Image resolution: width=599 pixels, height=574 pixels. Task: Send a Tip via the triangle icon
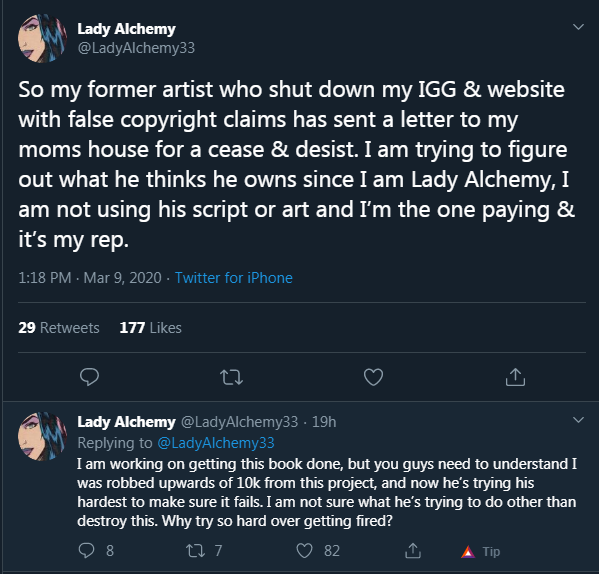pyautogui.click(x=480, y=551)
